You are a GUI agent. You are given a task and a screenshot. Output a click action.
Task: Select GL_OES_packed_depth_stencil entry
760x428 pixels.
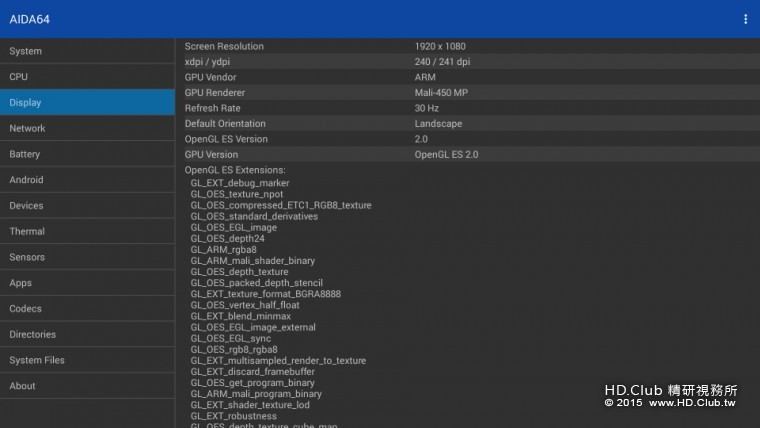[256, 283]
